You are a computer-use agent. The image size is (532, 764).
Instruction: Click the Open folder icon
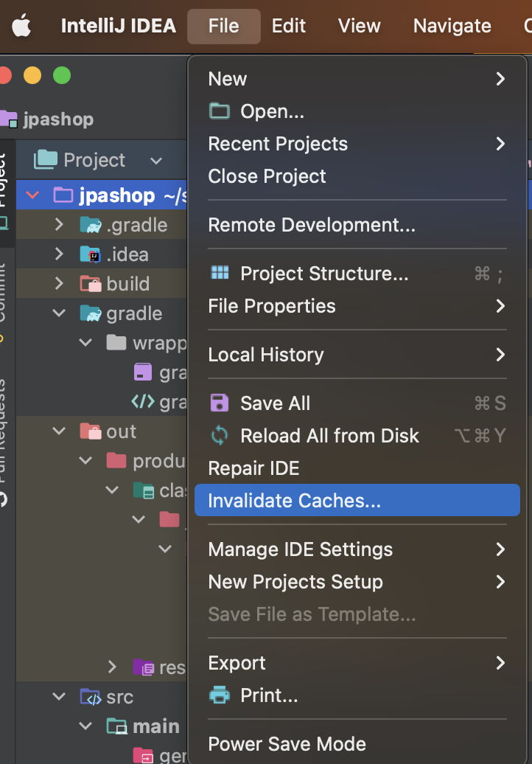coord(220,111)
